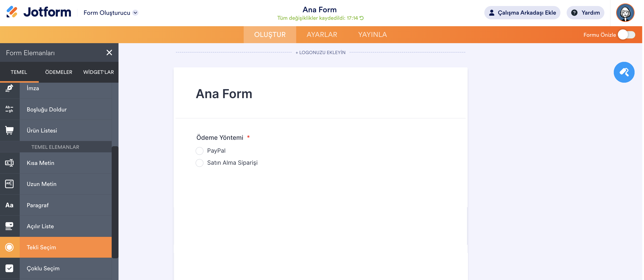Toggle the Formu Önizle preview switch
Viewport: 644px width, 280px height.
(x=626, y=35)
